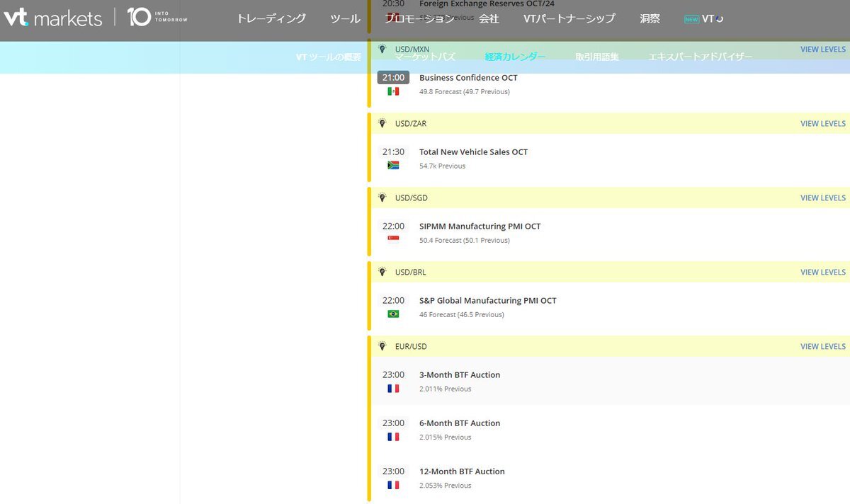The image size is (850, 504).
Task: Click the lightbulb icon beside EUR/USD
Action: (x=382, y=346)
